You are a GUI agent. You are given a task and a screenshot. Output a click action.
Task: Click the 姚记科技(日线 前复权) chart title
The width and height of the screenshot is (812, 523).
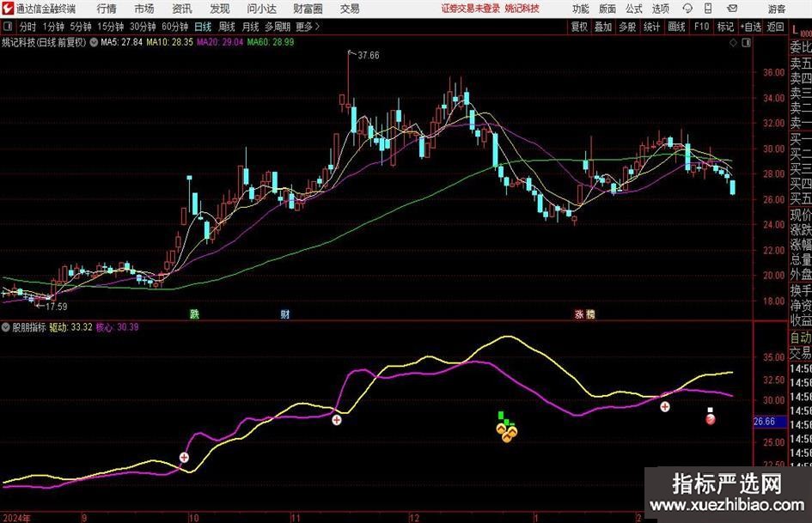44,42
